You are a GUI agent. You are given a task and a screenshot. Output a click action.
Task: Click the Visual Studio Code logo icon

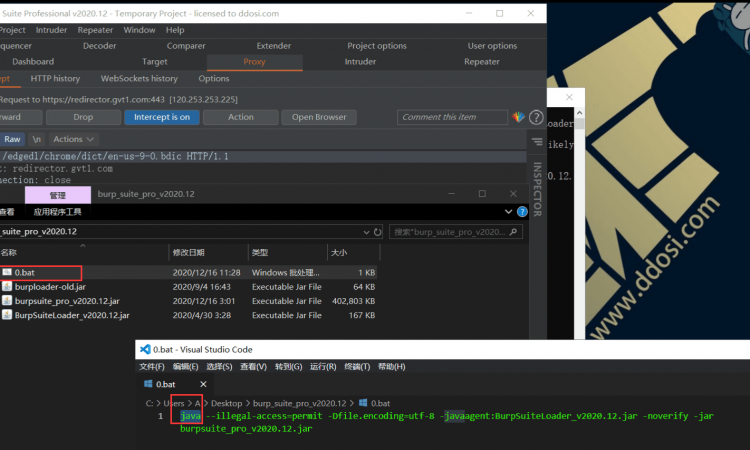[x=145, y=350]
